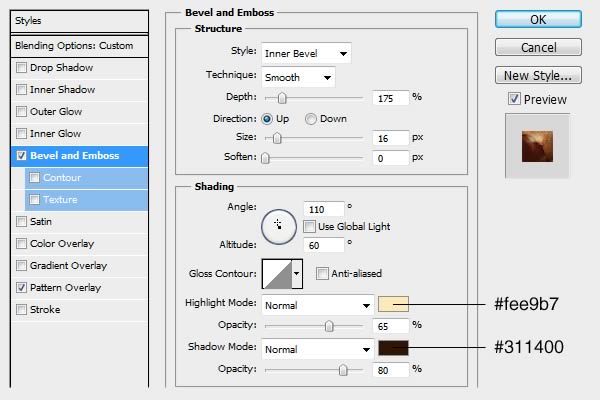Click the Shadow Opacity field showing 80
This screenshot has width=600, height=400.
391,370
